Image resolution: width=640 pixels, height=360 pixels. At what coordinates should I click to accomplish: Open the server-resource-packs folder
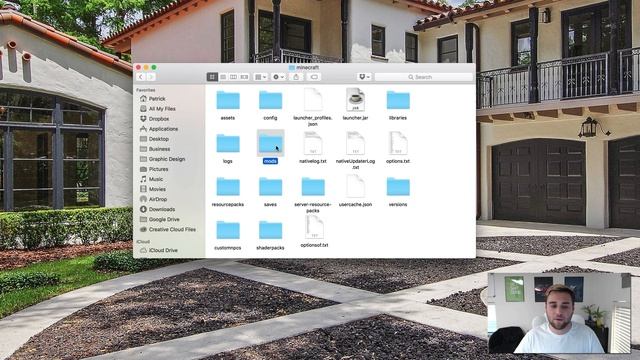click(313, 187)
